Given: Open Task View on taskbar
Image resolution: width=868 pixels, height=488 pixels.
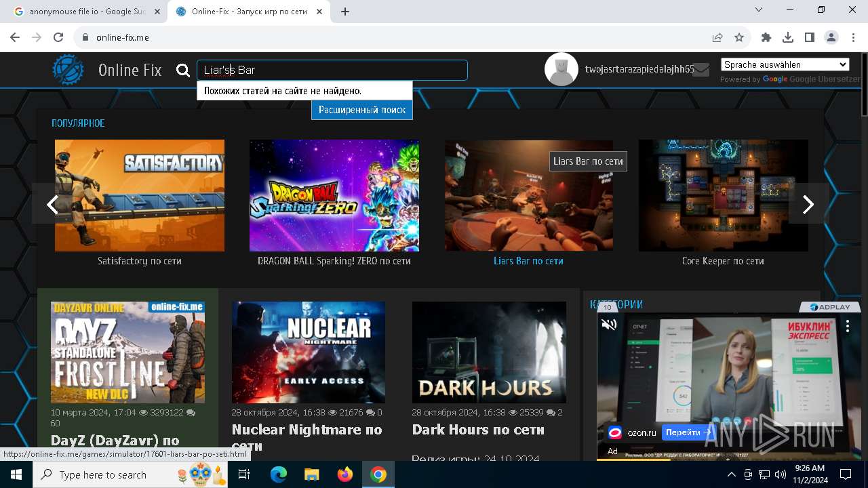Looking at the screenshot, I should coord(244,474).
